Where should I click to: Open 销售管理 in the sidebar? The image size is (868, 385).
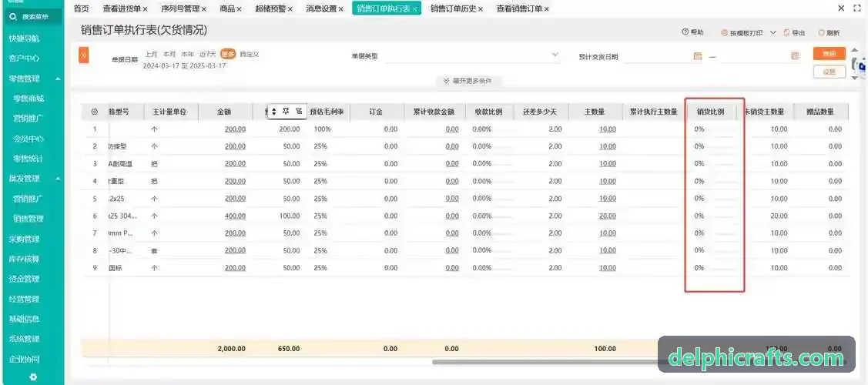pos(28,219)
